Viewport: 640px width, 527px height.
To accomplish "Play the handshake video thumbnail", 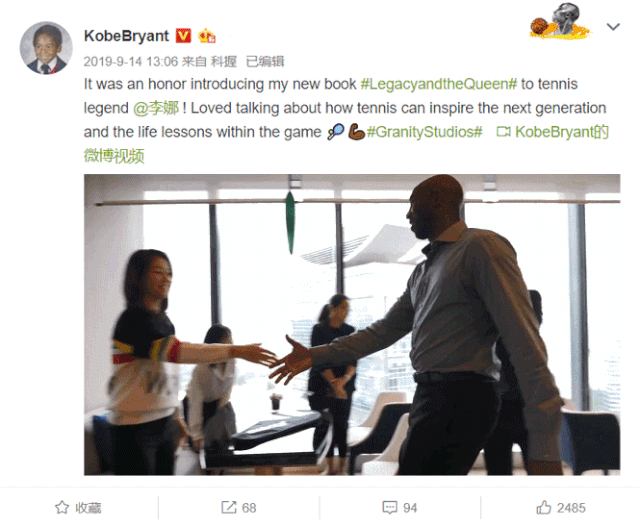I will [x=352, y=325].
